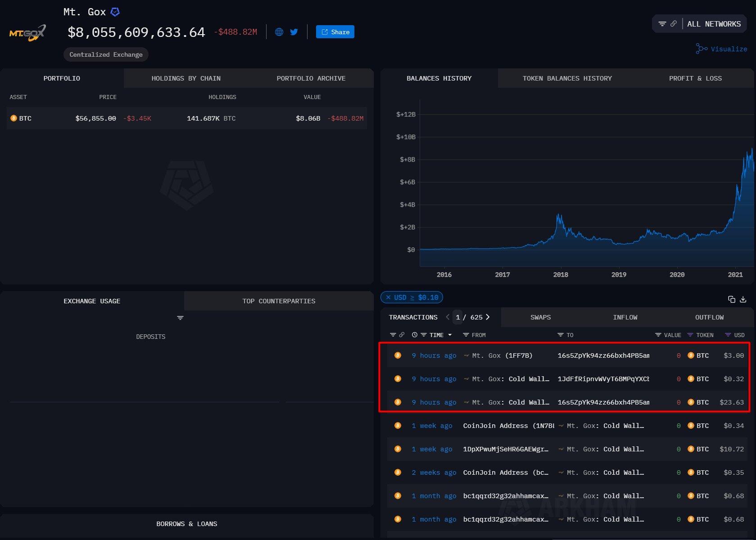Click the BTC asset name in portfolio row

[25, 118]
